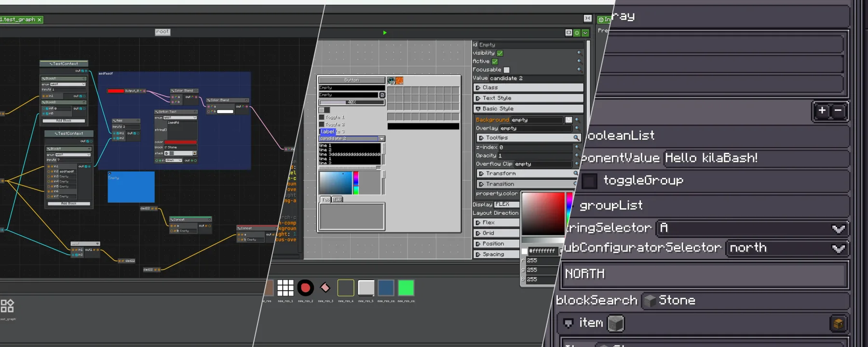Click the 40% progress bar in the preview

coord(352,102)
